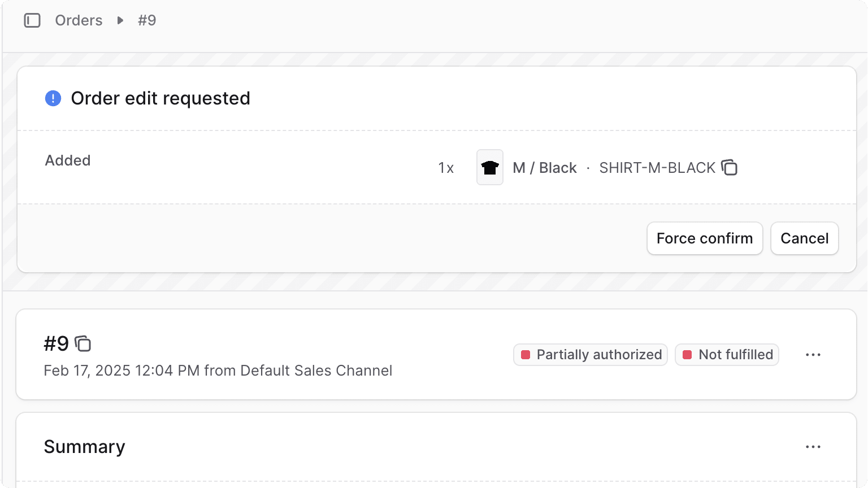
Task: Select the order date and sales channel text
Action: [x=218, y=371]
